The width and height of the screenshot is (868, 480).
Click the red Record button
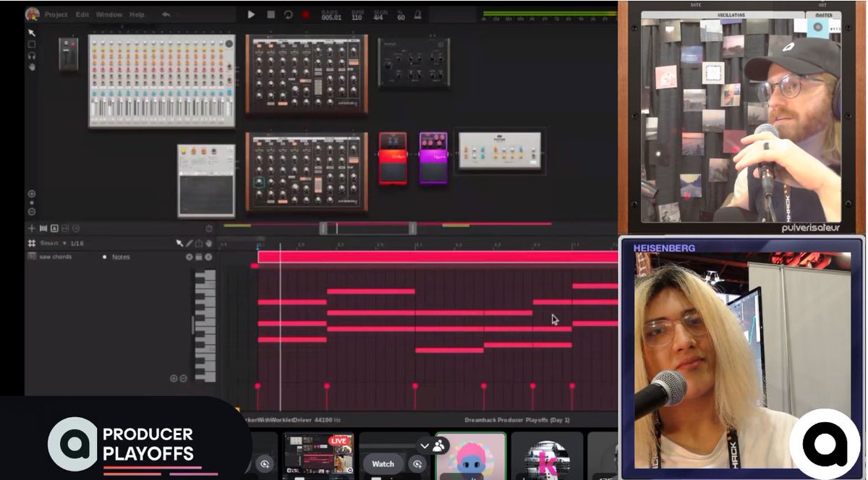tap(306, 14)
